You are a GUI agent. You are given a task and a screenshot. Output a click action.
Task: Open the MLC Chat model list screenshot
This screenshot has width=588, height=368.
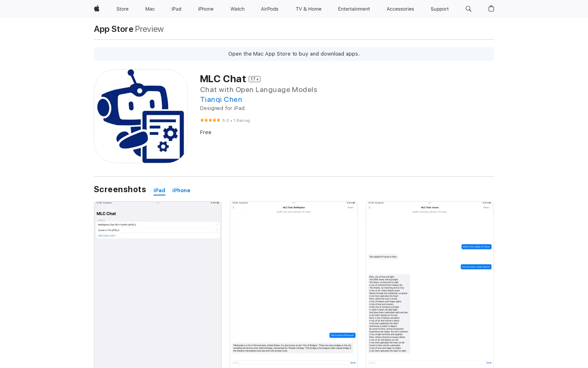[158, 284]
